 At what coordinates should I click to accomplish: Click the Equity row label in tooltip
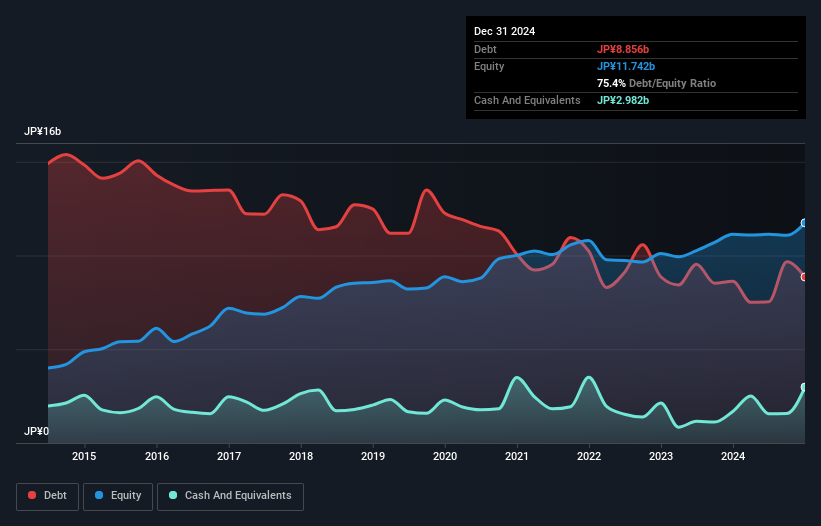click(489, 66)
